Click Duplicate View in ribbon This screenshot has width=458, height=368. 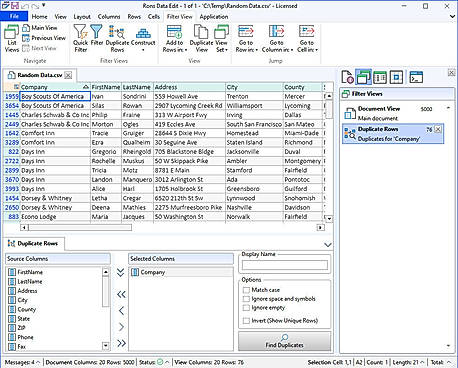click(x=201, y=39)
